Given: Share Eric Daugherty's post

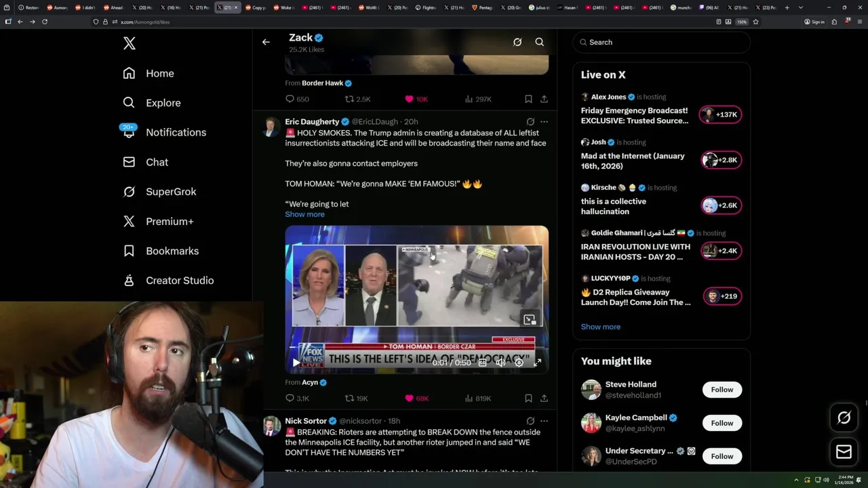Looking at the screenshot, I should tap(544, 399).
